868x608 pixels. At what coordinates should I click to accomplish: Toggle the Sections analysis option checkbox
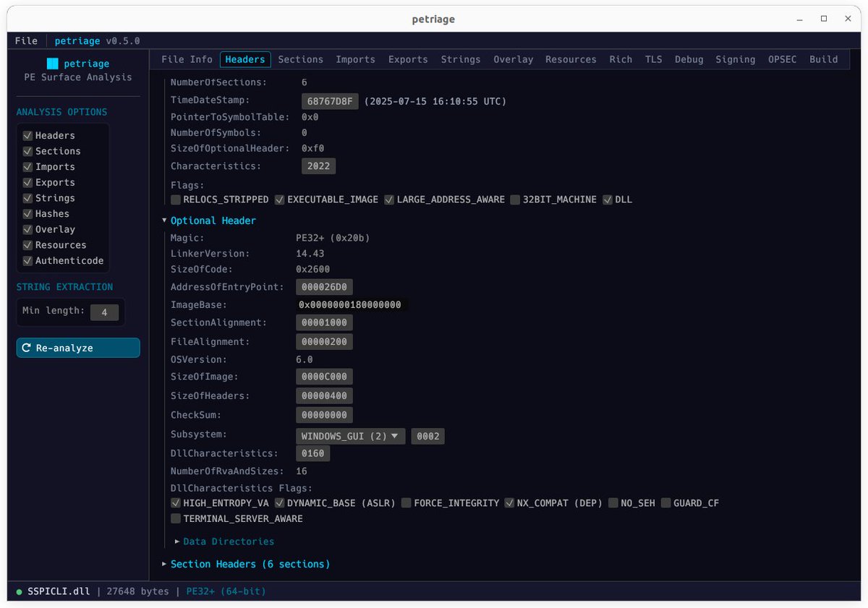27,151
